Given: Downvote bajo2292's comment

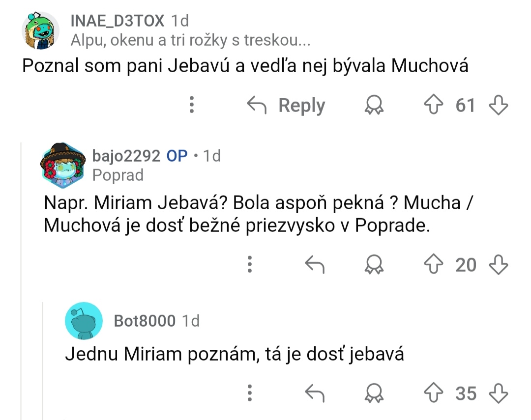Looking at the screenshot, I should click(498, 265).
